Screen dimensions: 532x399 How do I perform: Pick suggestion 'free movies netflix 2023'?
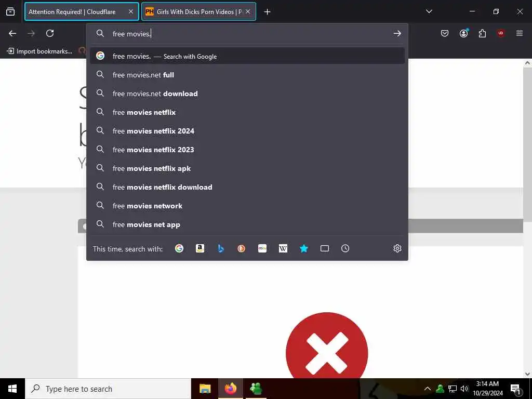pos(247,149)
